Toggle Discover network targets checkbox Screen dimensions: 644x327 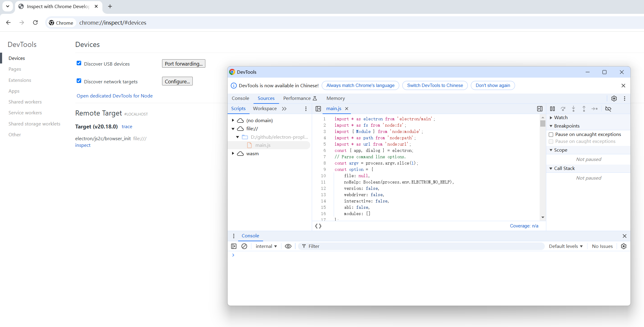79,81
